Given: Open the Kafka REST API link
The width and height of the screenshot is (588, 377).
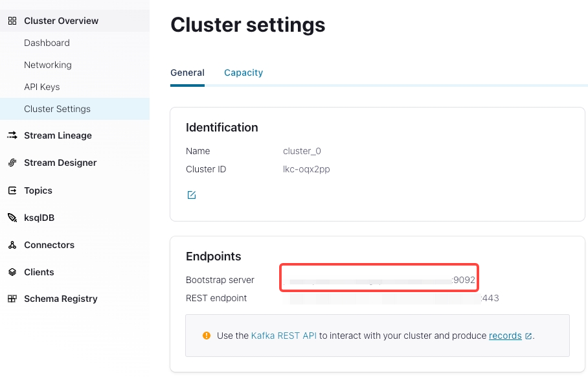Looking at the screenshot, I should (284, 336).
